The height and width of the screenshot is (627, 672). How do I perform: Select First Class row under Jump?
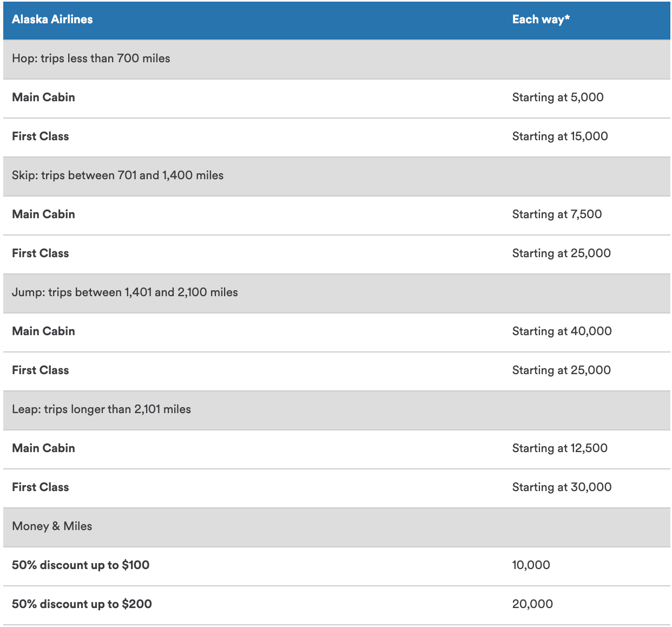[40, 370]
